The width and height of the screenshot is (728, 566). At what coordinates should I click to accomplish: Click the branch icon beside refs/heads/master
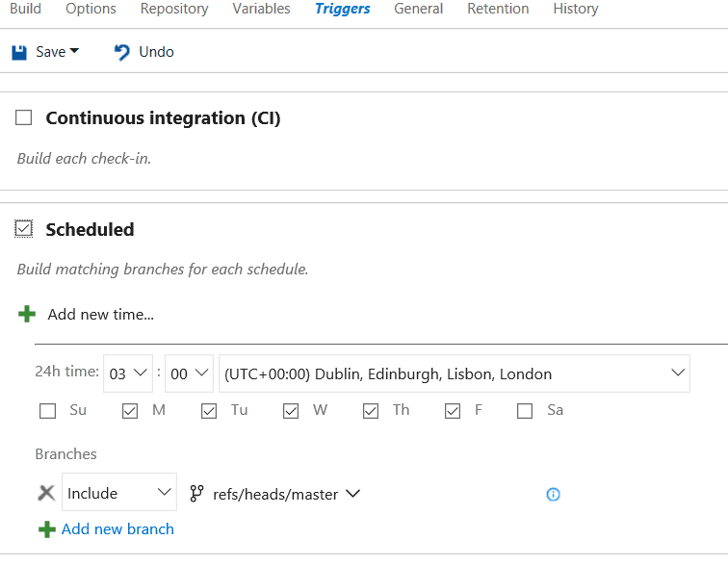click(196, 494)
